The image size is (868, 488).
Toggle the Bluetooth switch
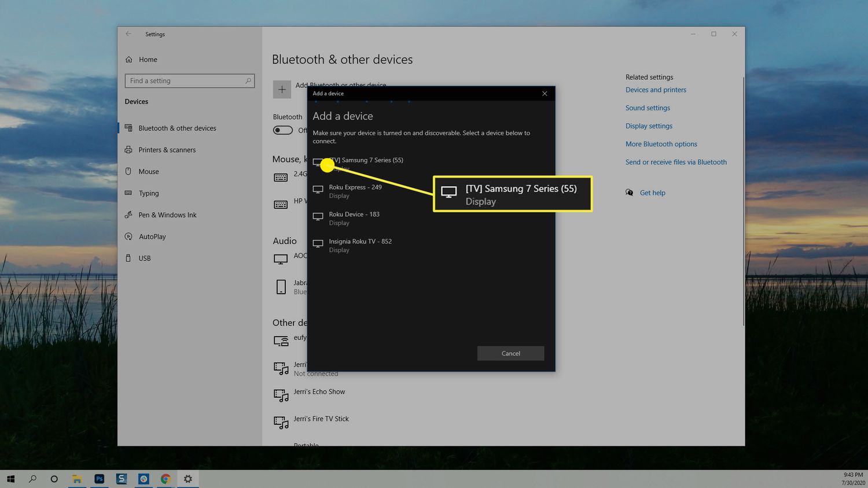tap(283, 130)
